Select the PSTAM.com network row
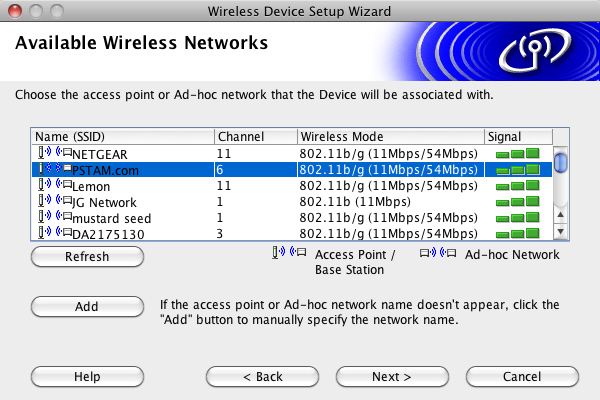600x400 pixels. [292, 170]
